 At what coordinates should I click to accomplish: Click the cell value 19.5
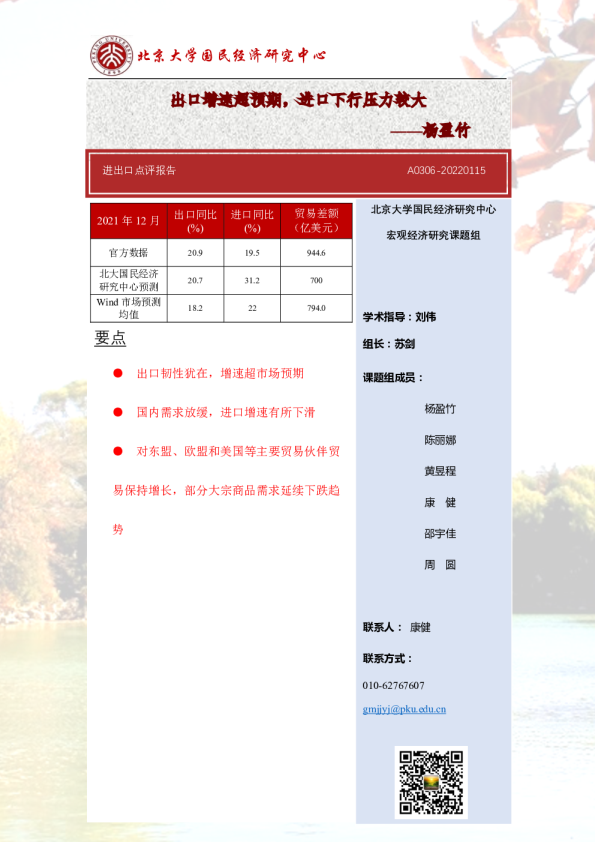(x=252, y=253)
